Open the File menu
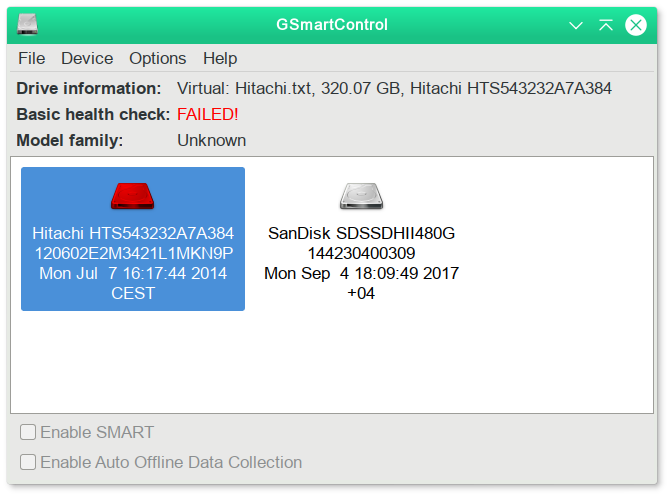 [x=31, y=58]
